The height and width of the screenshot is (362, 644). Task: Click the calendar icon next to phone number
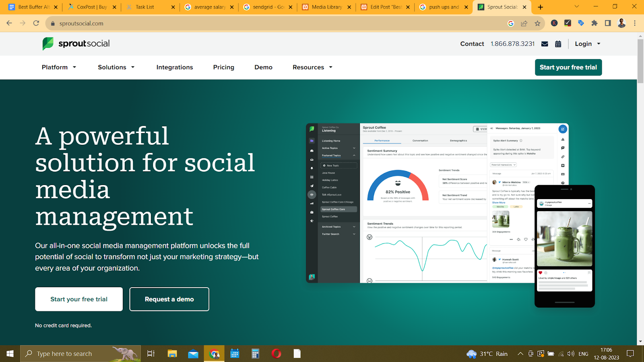[558, 44]
